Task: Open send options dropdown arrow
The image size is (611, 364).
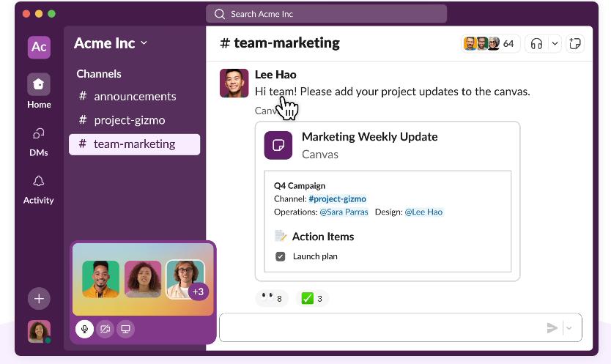Action: (x=569, y=328)
